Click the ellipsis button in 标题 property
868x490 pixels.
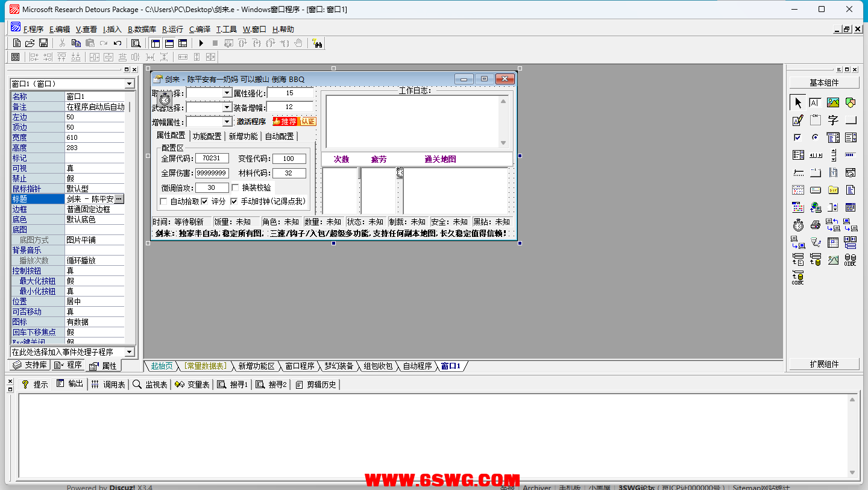click(119, 199)
